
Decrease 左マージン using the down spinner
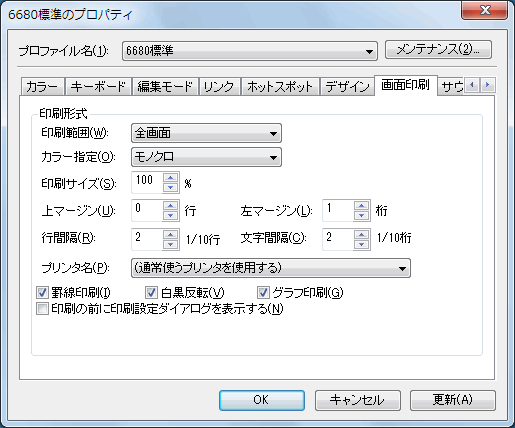[x=362, y=215]
